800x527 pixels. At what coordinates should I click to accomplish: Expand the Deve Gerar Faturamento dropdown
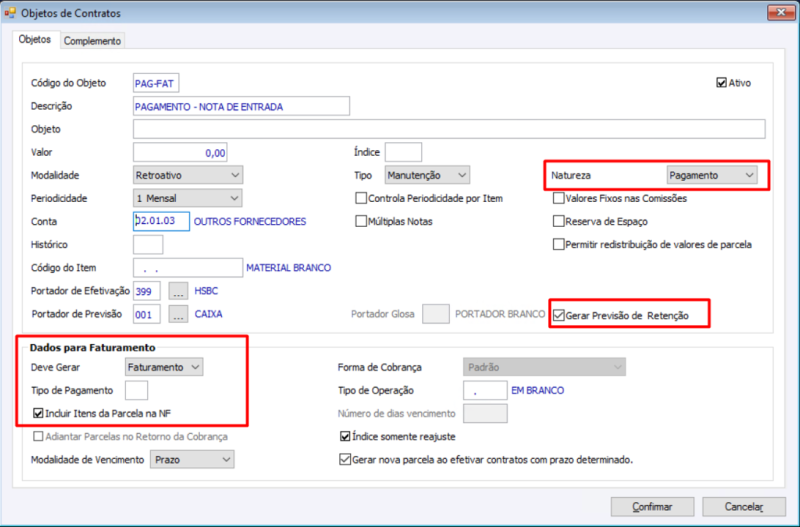click(x=164, y=367)
